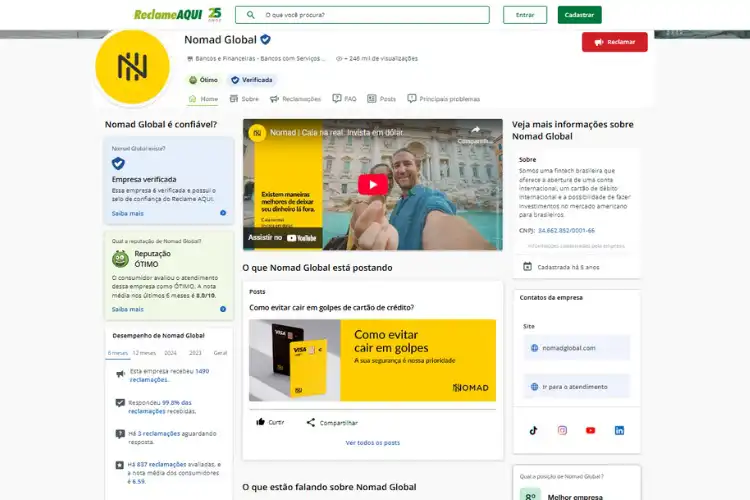Open the Home tab
Viewport: 750px width, 500px height.
203,99
